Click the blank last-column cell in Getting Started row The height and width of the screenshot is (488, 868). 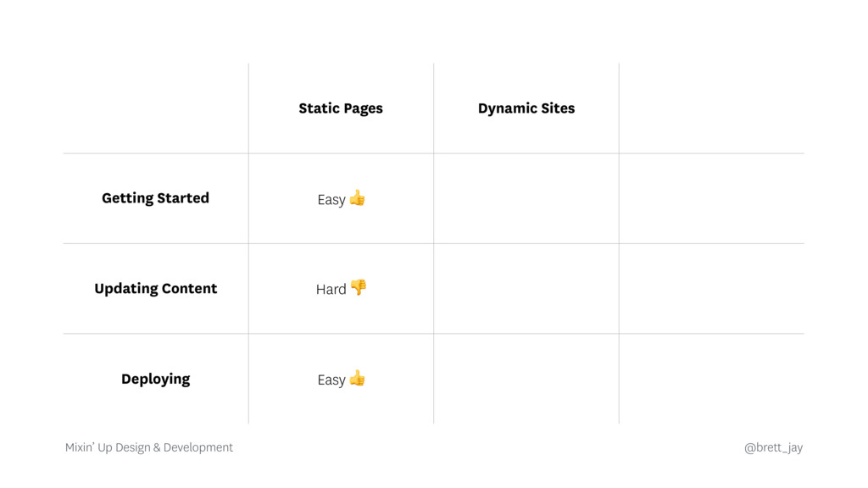pos(711,198)
